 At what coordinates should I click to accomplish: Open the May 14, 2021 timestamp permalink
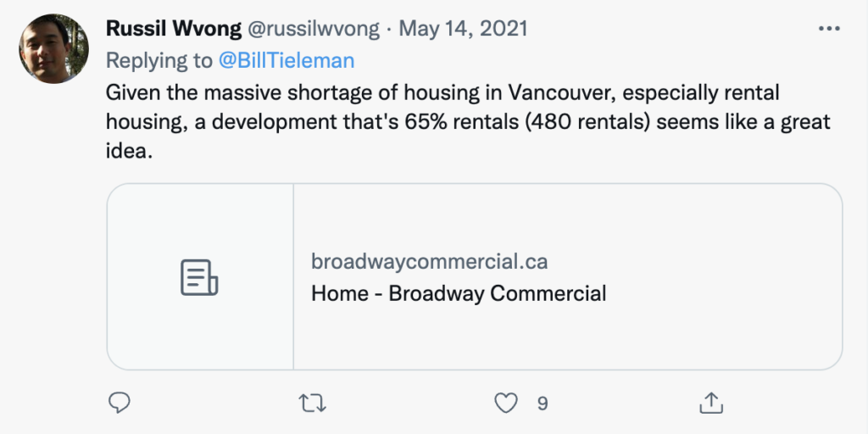point(463,28)
